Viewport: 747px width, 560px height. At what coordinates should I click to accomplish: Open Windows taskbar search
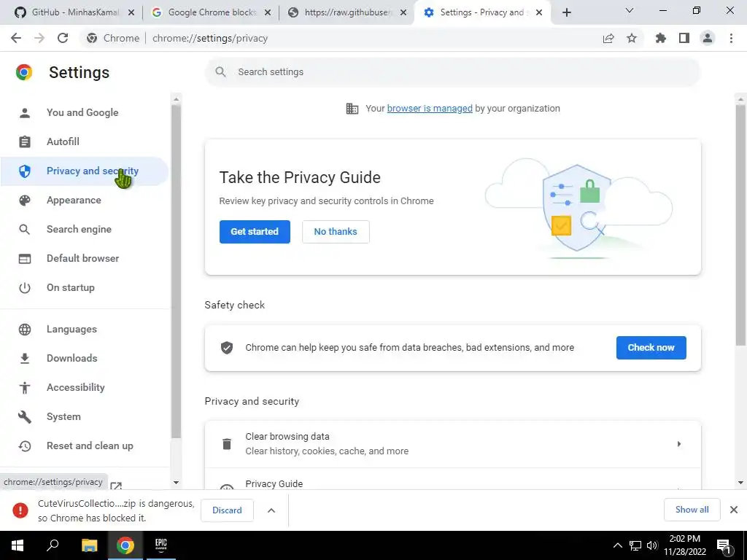(53, 545)
